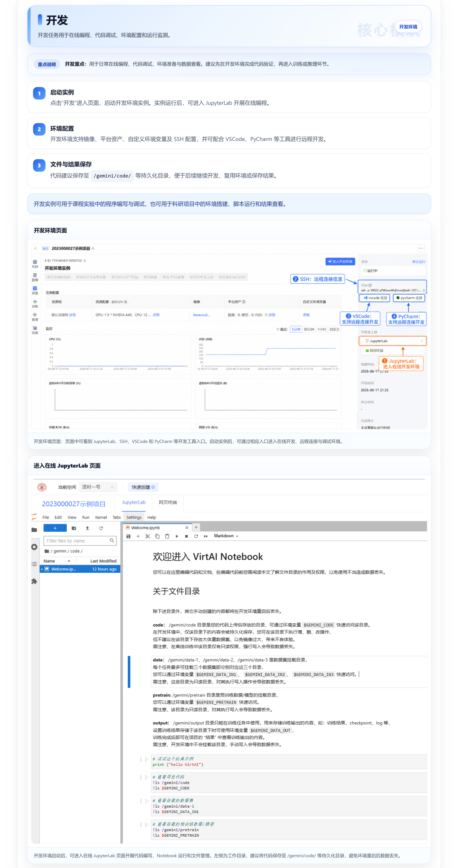This screenshot has height=868, width=460.
Task: Click the new folder icon in file browser
Action: click(x=74, y=528)
